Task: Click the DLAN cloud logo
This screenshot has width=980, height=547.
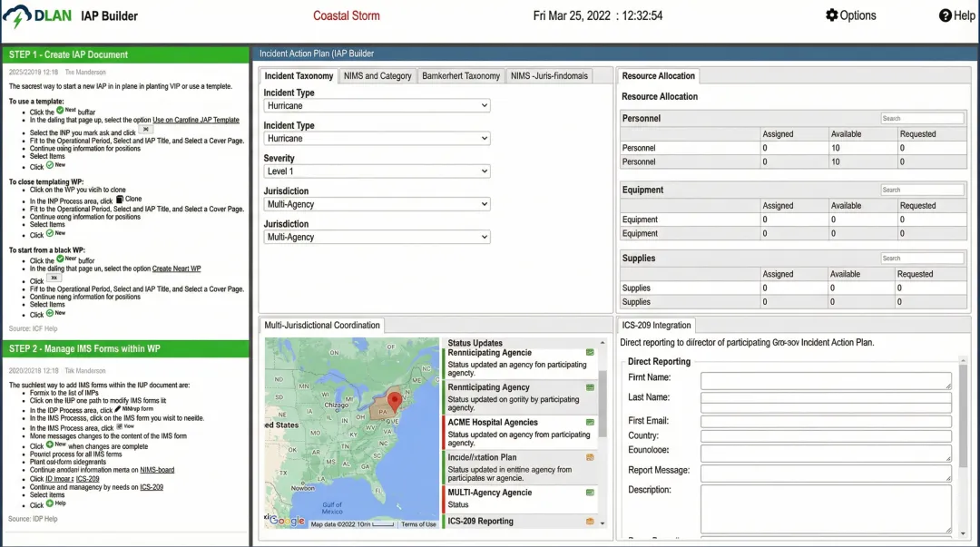Action: 19,16
